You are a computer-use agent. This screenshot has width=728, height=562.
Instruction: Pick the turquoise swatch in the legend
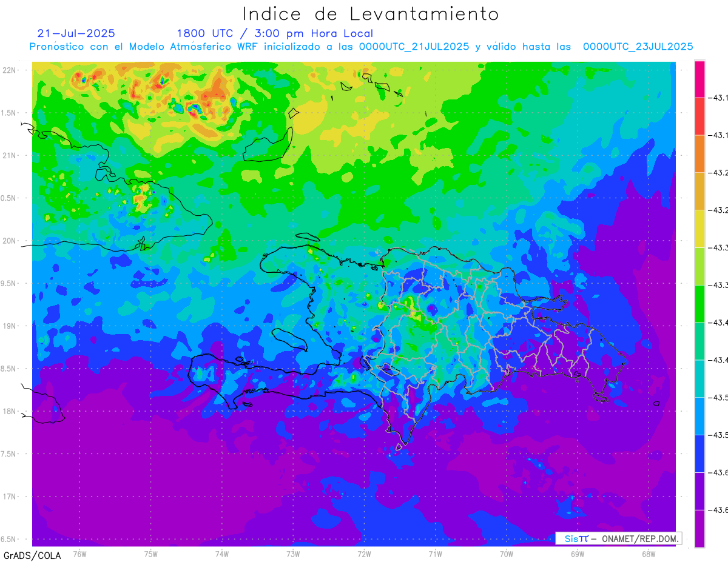tap(699, 379)
